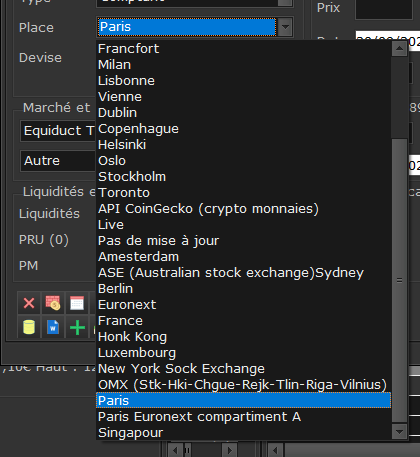Image resolution: width=420 pixels, height=457 pixels.
Task: Click the yellow database cylinder icon
Action: click(29, 327)
